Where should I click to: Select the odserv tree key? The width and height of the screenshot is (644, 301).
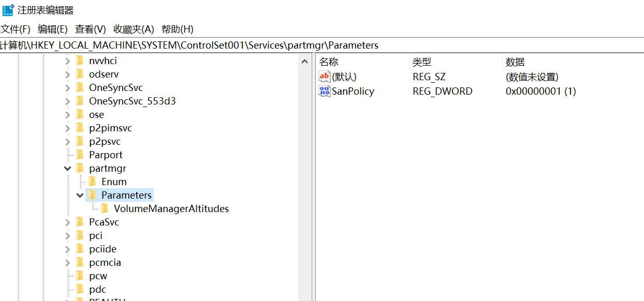pyautogui.click(x=104, y=74)
